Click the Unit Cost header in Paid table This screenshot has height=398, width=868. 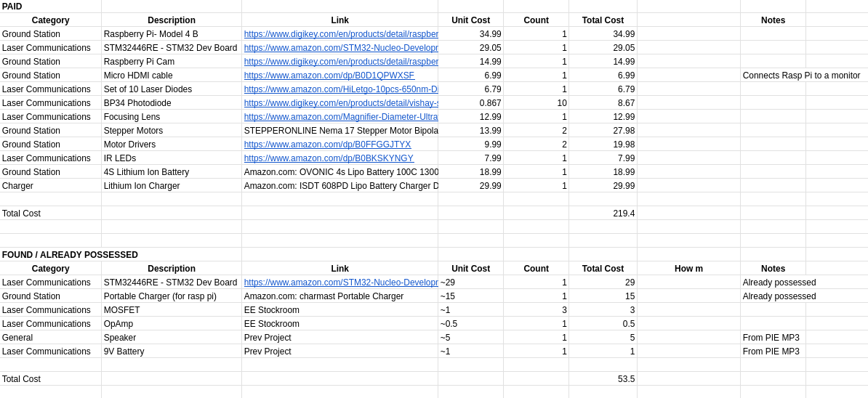coord(470,20)
